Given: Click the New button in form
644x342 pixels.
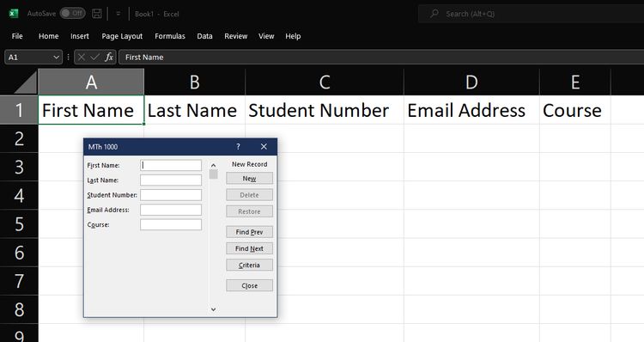Looking at the screenshot, I should 249,179.
